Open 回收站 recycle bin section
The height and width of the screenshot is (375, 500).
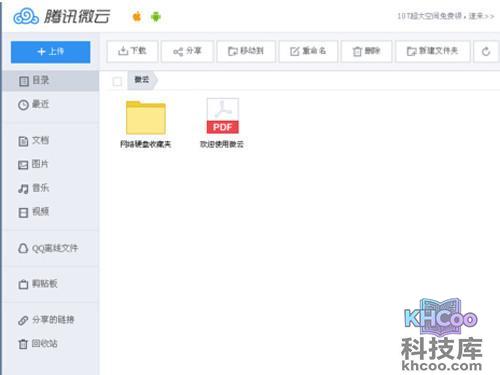pyautogui.click(x=51, y=344)
